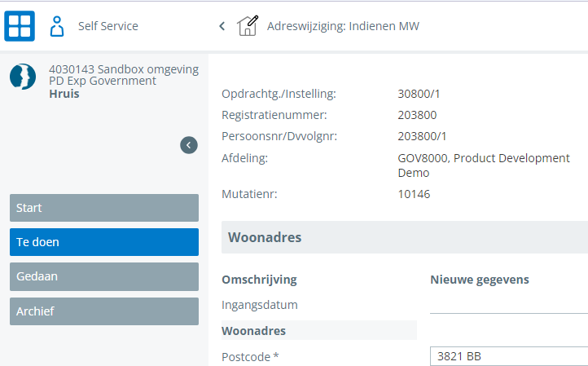Click the Hruis user name

click(64, 94)
